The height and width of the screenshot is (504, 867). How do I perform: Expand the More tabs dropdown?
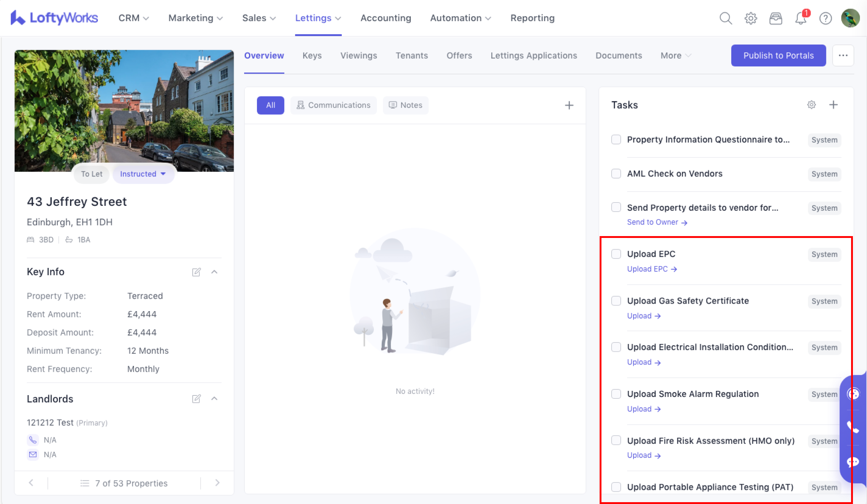point(675,56)
